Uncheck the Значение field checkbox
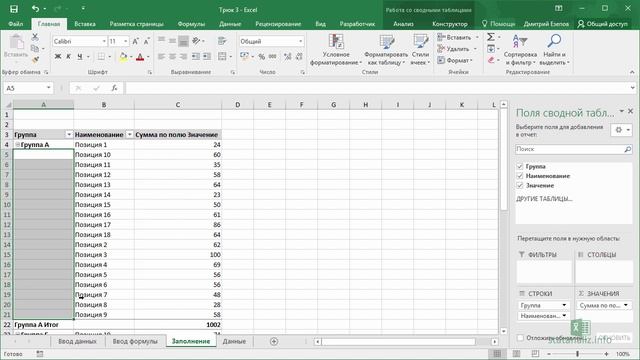This screenshot has height=360, width=640. [x=520, y=185]
